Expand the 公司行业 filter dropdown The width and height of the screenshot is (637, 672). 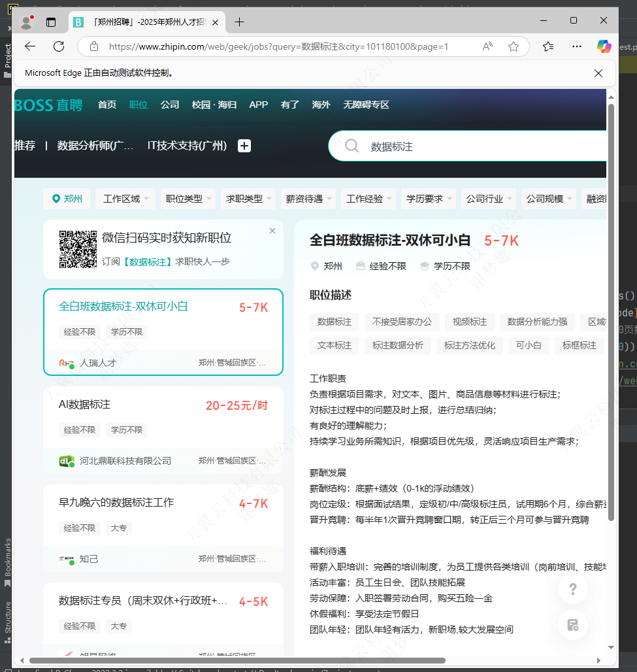coord(489,199)
